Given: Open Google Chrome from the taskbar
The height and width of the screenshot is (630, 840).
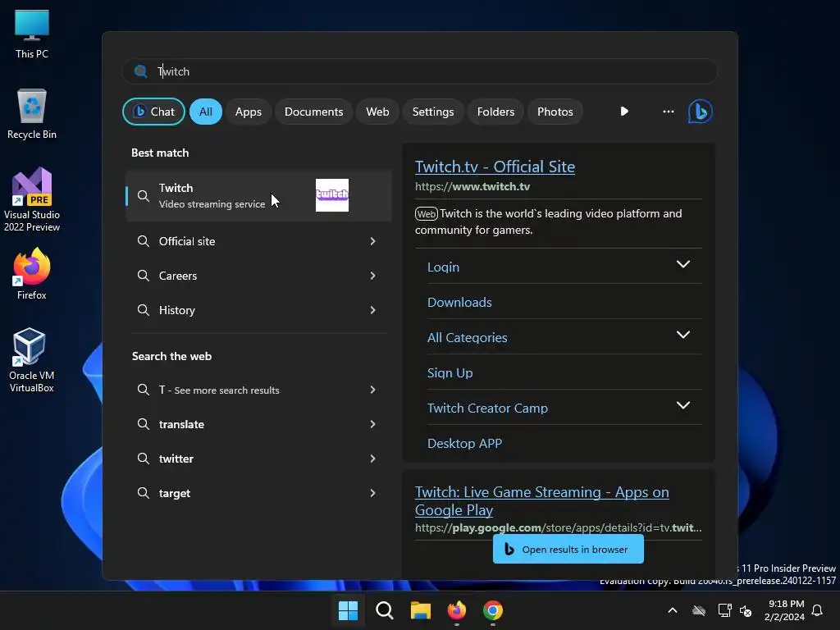Looking at the screenshot, I should tap(493, 610).
